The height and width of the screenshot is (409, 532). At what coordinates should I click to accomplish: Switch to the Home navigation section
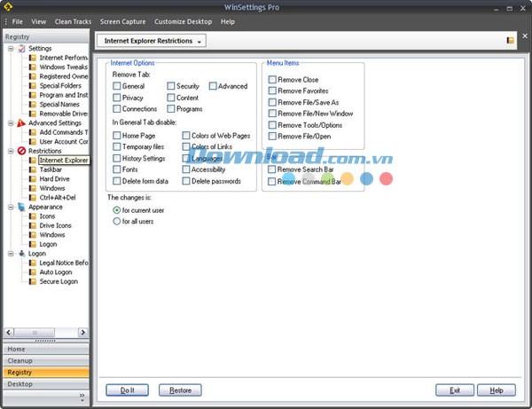(x=46, y=349)
